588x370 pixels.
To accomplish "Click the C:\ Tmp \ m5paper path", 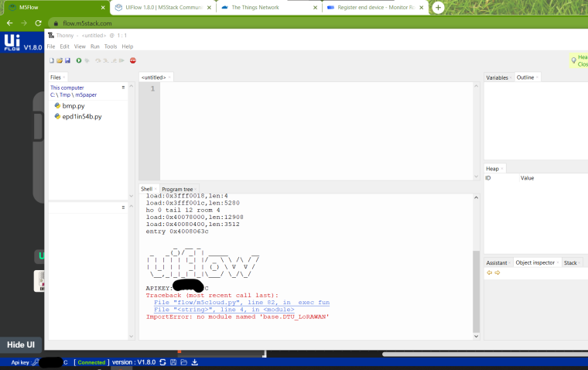I will 73,95.
